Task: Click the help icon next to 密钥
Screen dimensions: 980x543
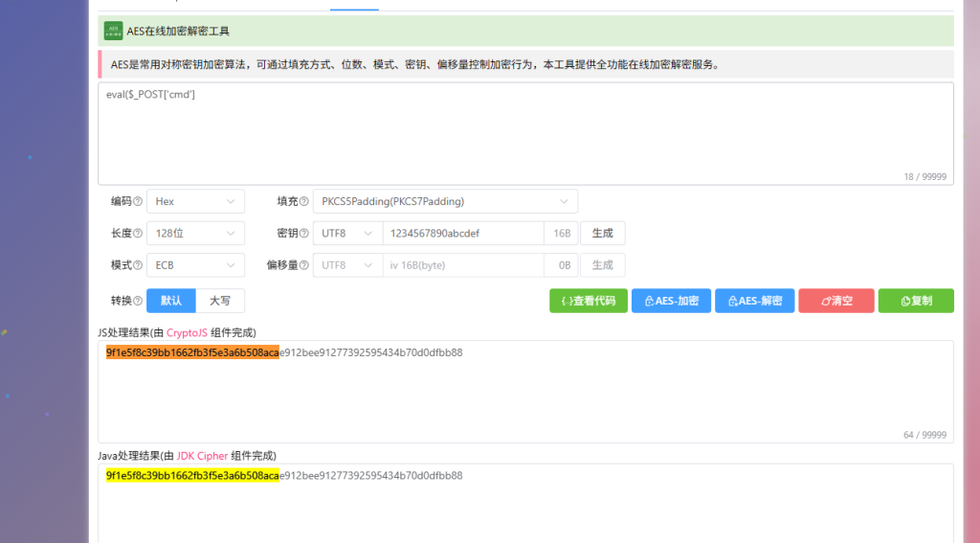Action: click(304, 234)
